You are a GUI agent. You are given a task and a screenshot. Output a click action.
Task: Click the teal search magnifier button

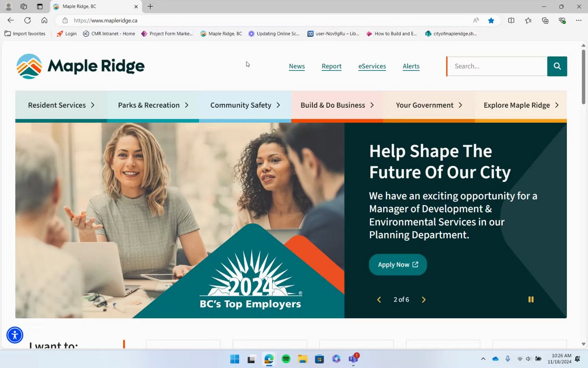point(557,66)
